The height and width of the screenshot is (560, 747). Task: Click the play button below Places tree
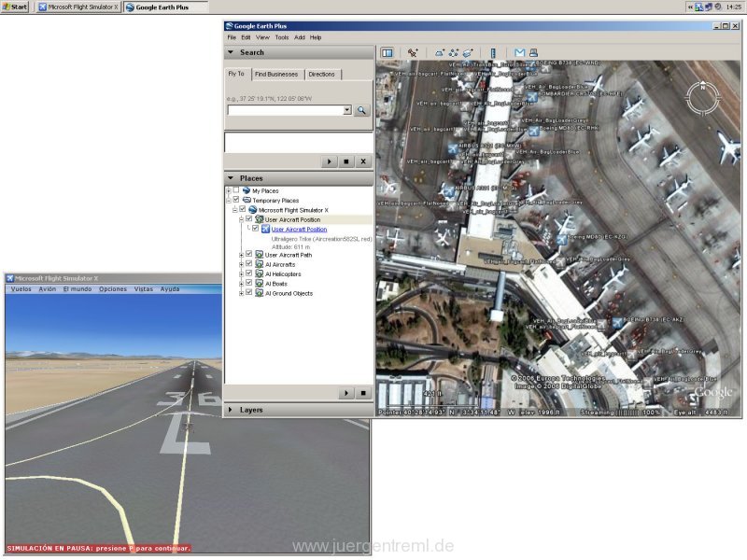[346, 393]
